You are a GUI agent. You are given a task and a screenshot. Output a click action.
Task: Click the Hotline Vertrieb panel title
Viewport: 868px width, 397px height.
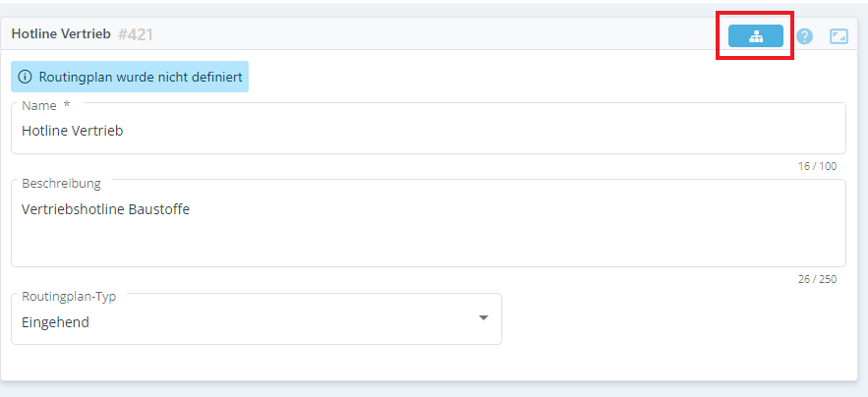tap(60, 34)
